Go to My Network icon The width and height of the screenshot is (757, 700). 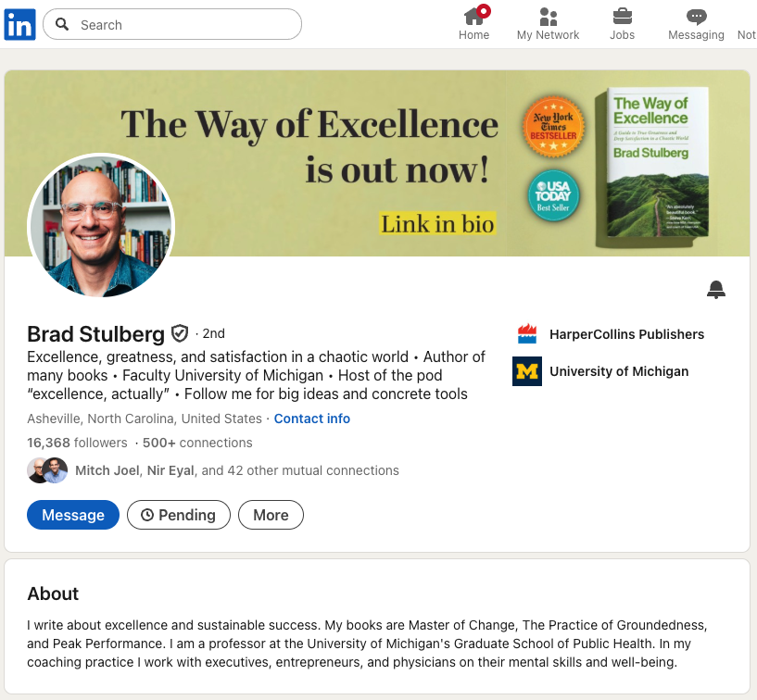coord(548,17)
